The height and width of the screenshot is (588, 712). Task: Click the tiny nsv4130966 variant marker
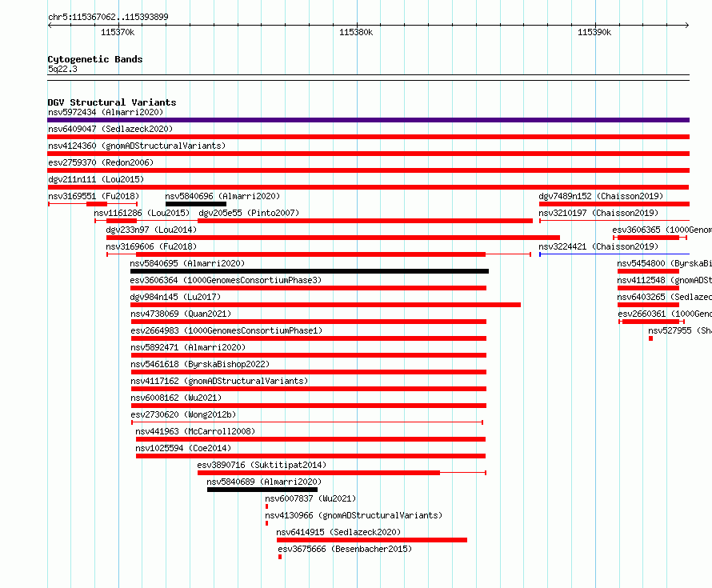[266, 523]
